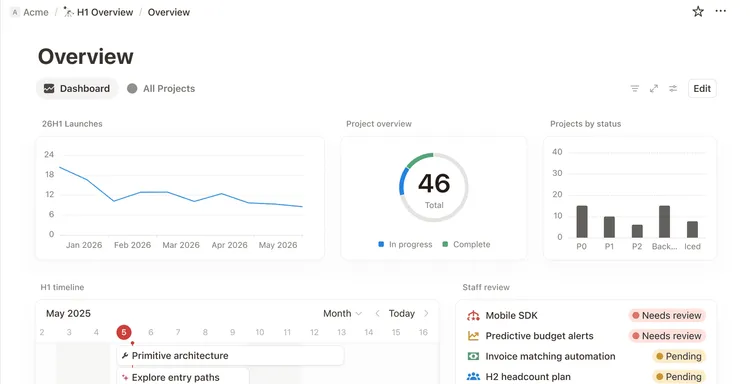750x384 pixels.
Task: Open the dashboard filter icon
Action: 635,88
